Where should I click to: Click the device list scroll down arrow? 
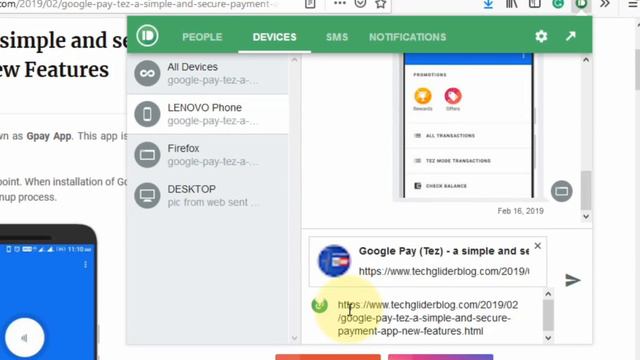pos(294,338)
